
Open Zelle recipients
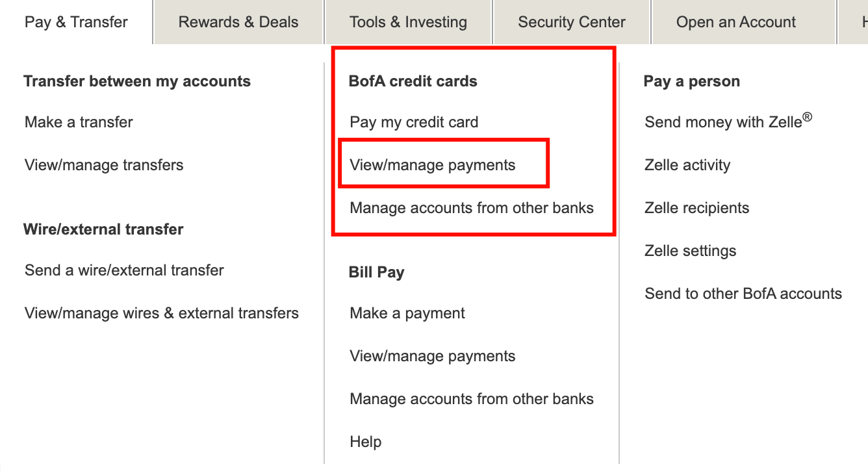pyautogui.click(x=696, y=208)
